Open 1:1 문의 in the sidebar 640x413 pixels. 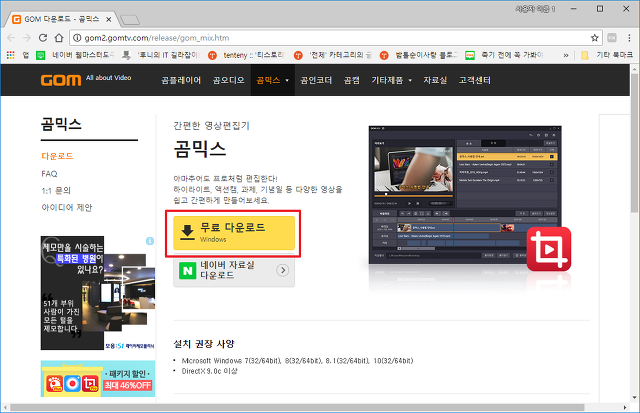[56, 191]
